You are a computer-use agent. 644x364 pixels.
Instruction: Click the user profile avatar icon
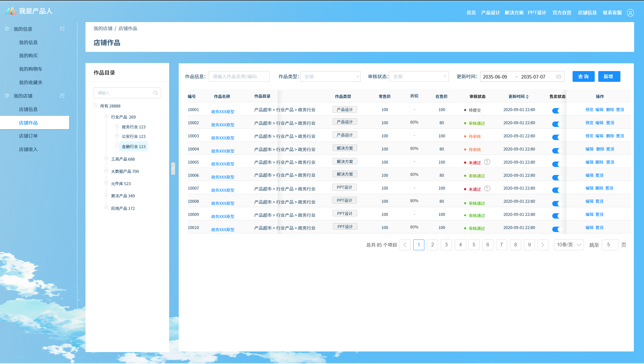point(630,13)
